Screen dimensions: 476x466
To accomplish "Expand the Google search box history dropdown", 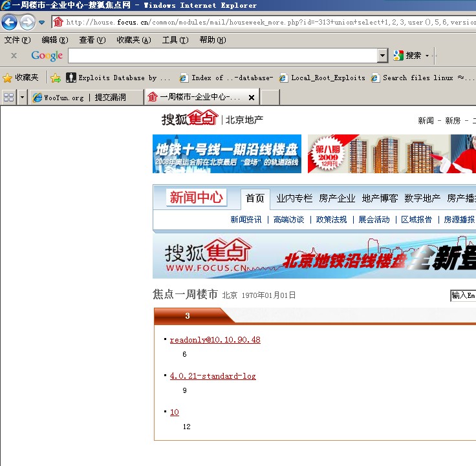I will coord(382,56).
